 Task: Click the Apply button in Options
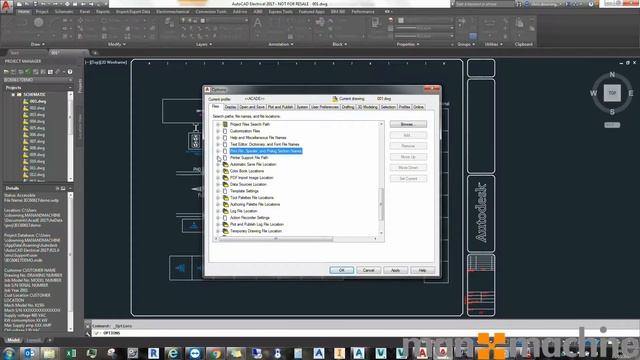click(396, 270)
